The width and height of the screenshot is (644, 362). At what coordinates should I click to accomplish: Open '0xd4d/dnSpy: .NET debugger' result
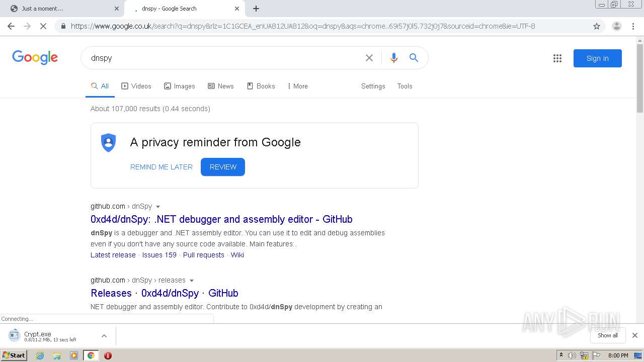pos(221,219)
